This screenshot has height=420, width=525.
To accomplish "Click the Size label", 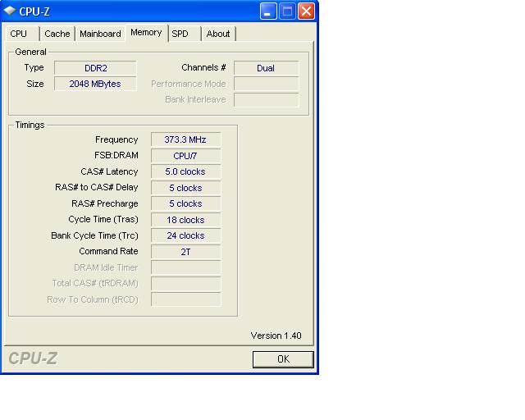I will pos(35,84).
